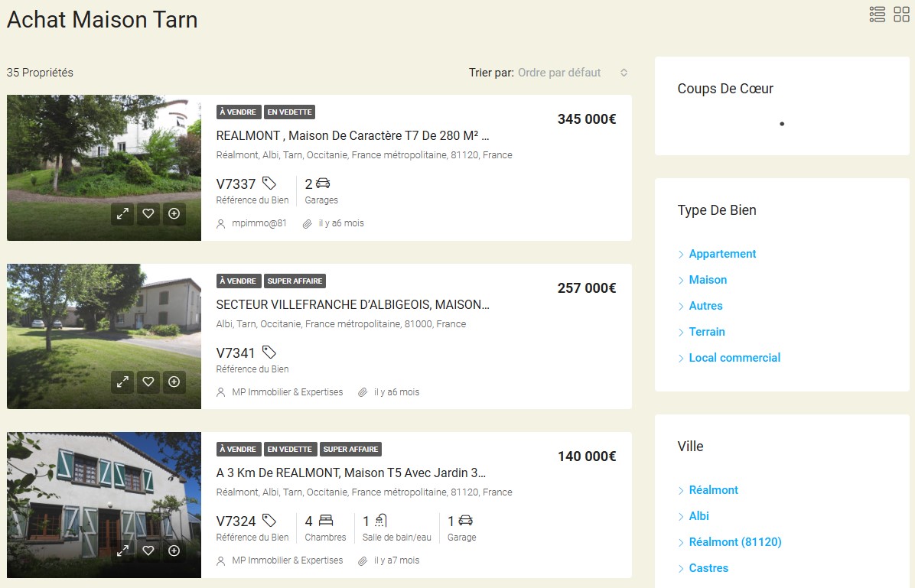Viewport: 915px width, 588px height.
Task: Add V7341 listing to compare
Action: pyautogui.click(x=174, y=382)
